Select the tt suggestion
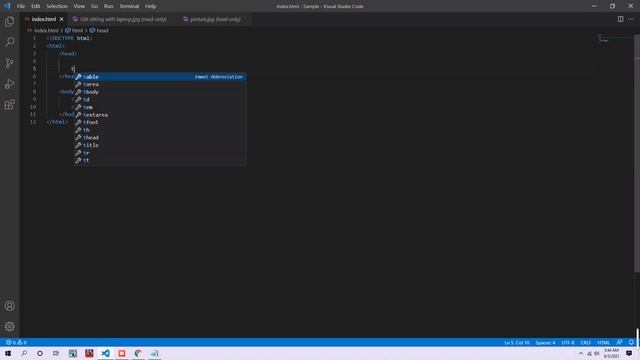Screen dimensions: 640x360 click(x=160, y=160)
